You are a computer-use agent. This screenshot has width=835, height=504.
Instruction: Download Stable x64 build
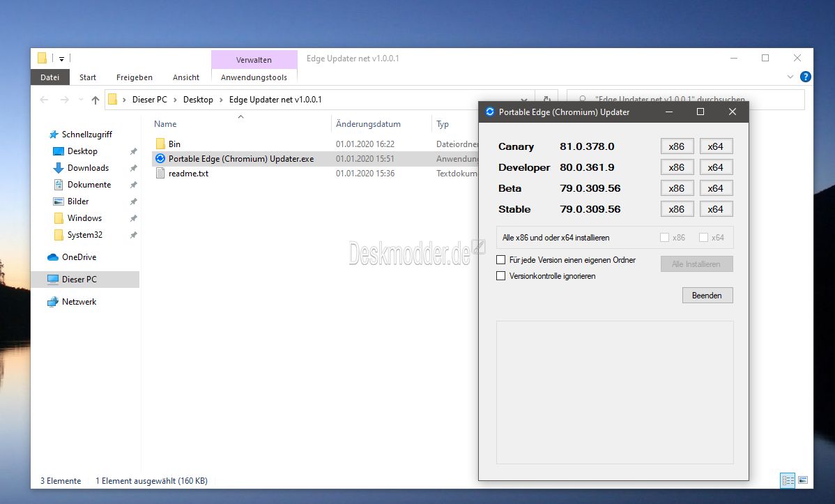[x=715, y=209]
